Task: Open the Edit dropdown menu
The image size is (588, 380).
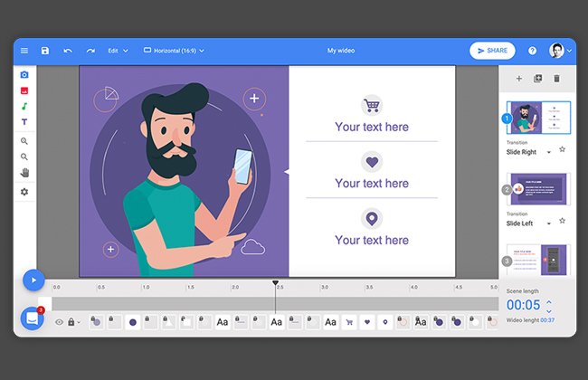Action: (x=118, y=51)
